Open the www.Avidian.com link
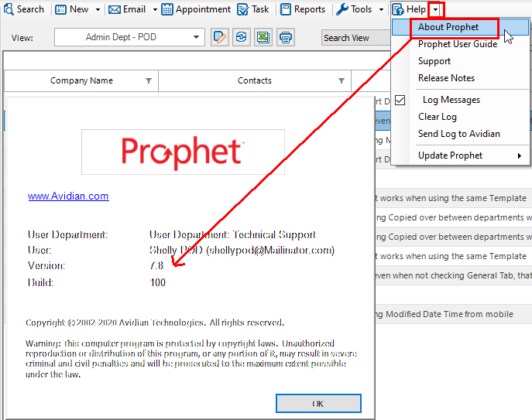Viewport: 532px width, 420px height. [68, 196]
